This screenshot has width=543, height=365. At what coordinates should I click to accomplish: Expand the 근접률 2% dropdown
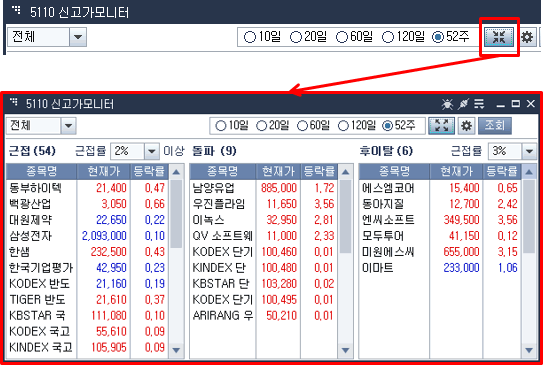[x=151, y=151]
